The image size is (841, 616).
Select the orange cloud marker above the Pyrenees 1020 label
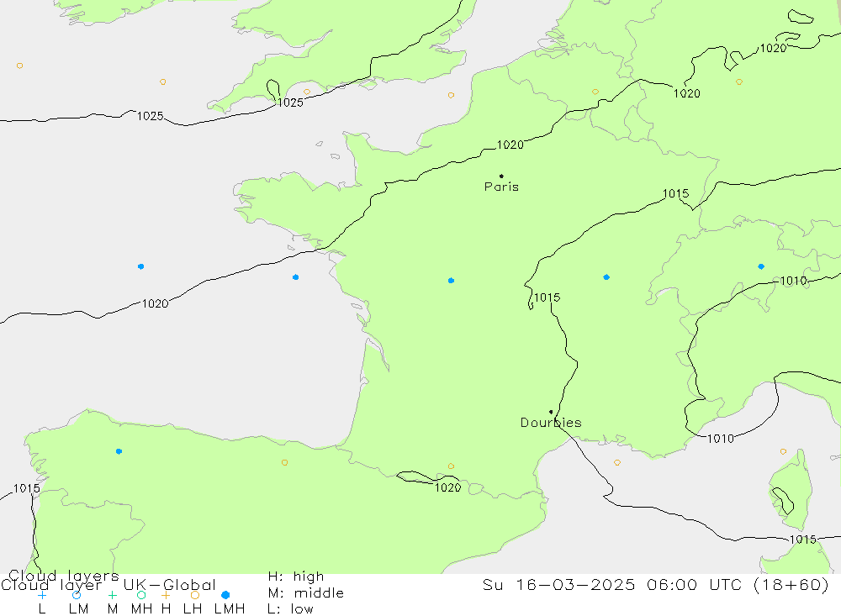pos(451,466)
